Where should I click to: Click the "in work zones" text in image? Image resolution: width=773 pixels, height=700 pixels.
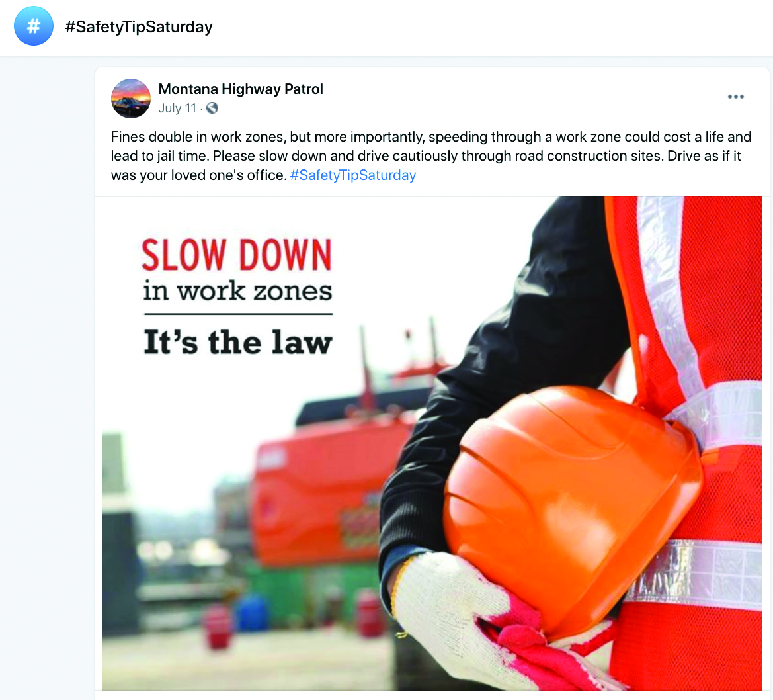point(237,291)
